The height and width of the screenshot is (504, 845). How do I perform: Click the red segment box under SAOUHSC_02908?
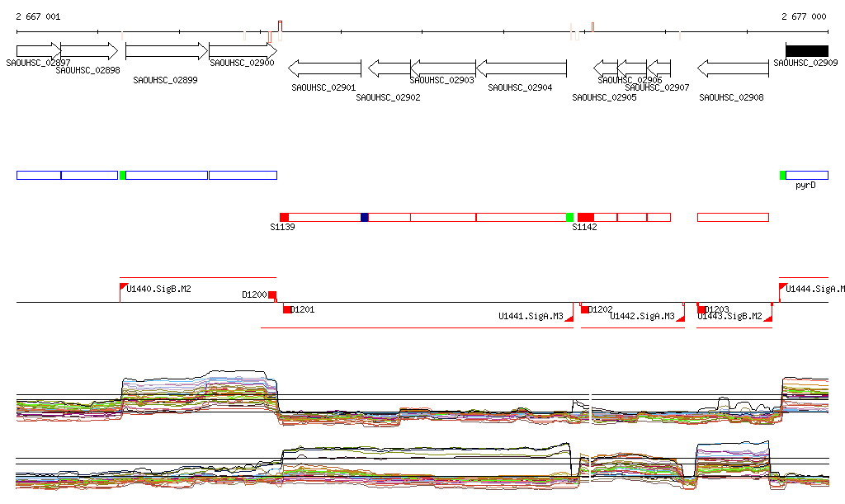(733, 217)
